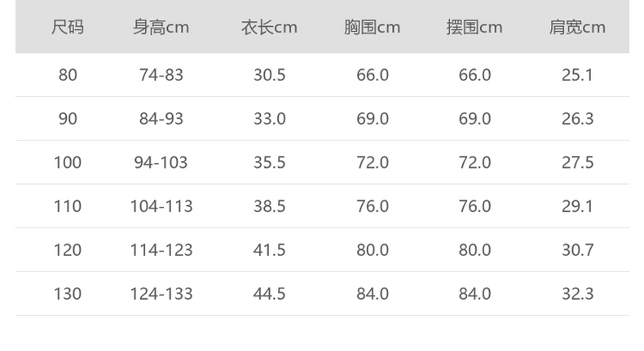Select the 胸围cm column header

372,28
